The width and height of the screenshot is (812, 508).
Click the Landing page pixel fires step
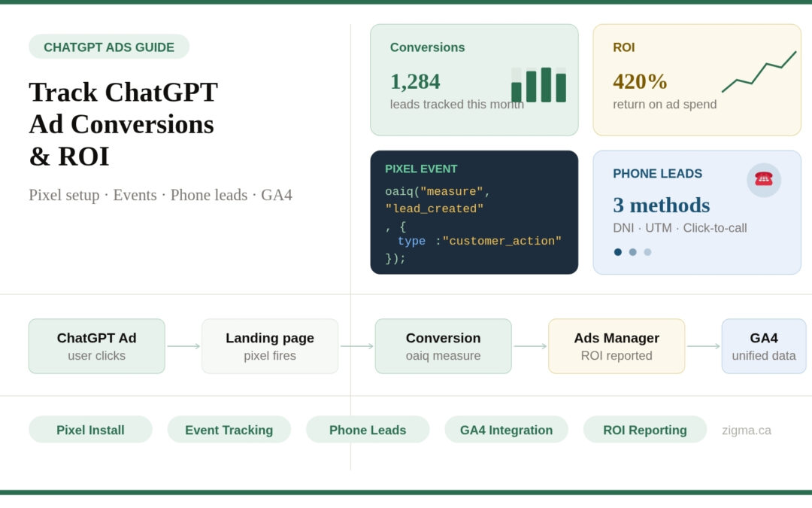tap(270, 346)
